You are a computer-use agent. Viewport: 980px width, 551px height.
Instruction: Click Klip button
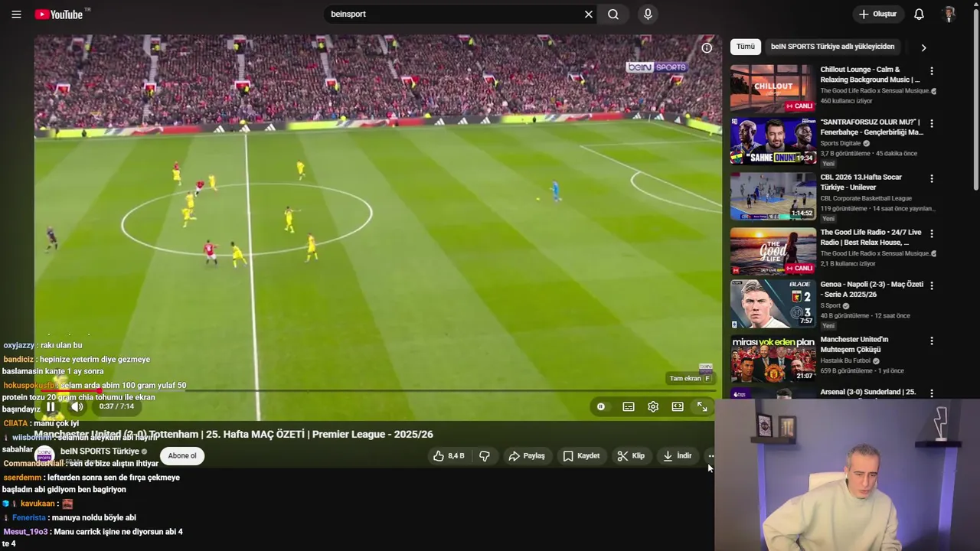(631, 455)
